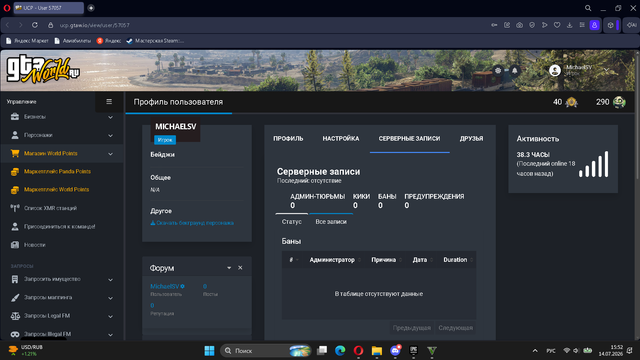This screenshot has width=640, height=360.
Task: Click Windows taskbar search box
Action: click(265, 351)
